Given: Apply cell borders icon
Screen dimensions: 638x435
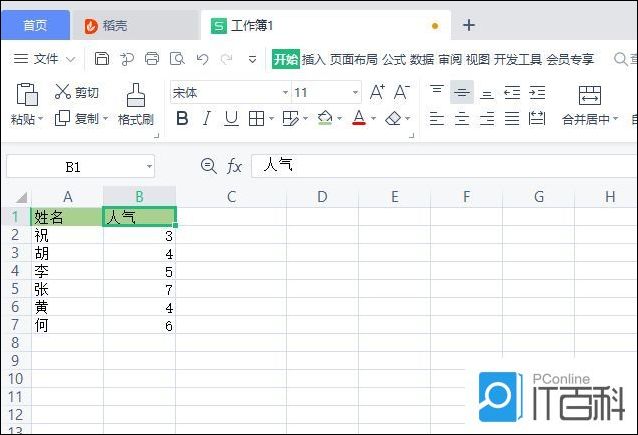Looking at the screenshot, I should (x=256, y=119).
